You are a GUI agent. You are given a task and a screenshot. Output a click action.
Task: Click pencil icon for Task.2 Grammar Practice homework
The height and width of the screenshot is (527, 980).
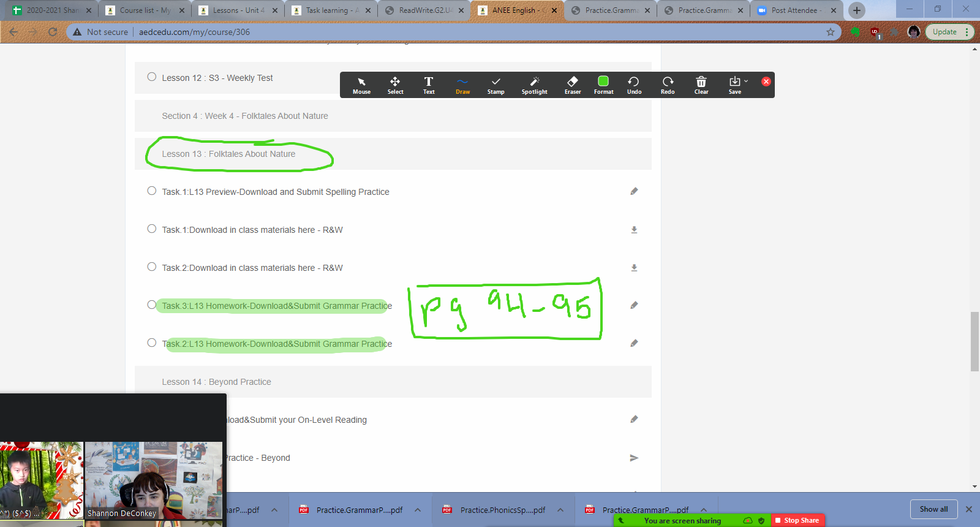tap(634, 343)
